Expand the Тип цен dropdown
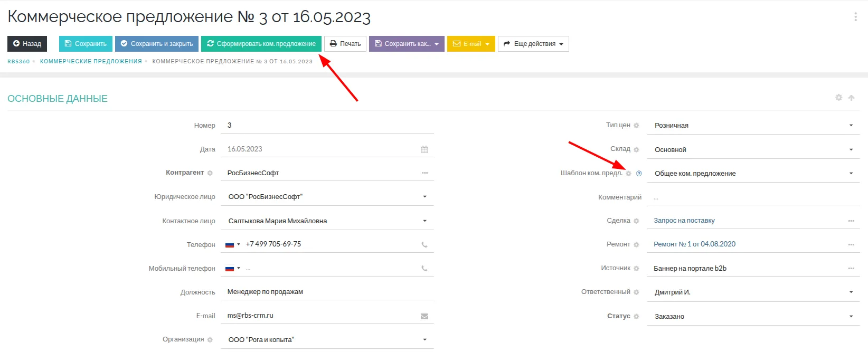Screen dimensions: 868x352 coord(851,126)
